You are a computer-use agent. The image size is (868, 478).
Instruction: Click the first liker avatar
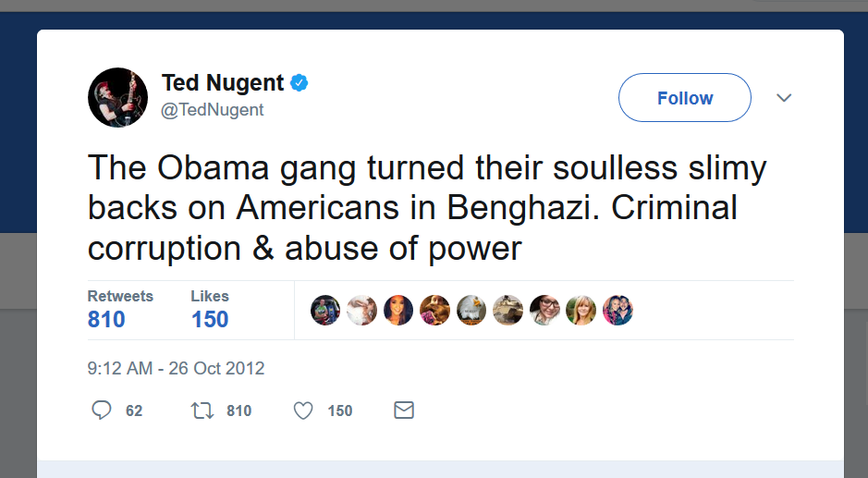[x=325, y=311]
